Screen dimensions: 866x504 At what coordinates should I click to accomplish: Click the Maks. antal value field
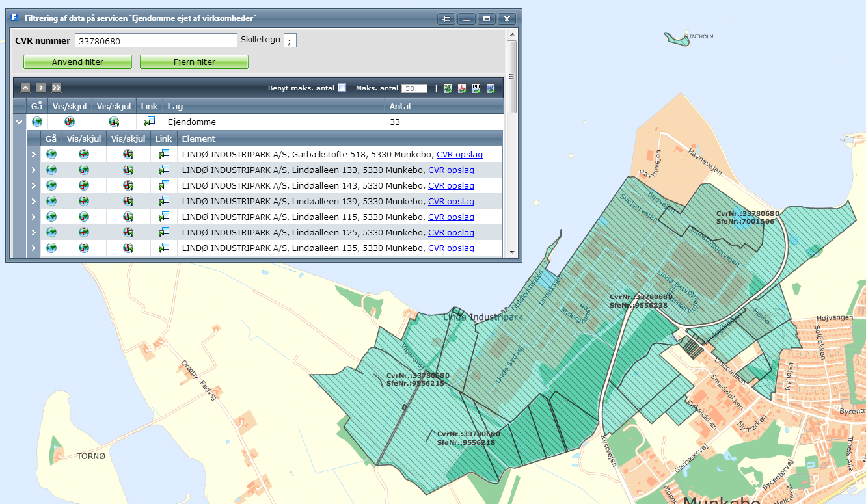point(414,88)
